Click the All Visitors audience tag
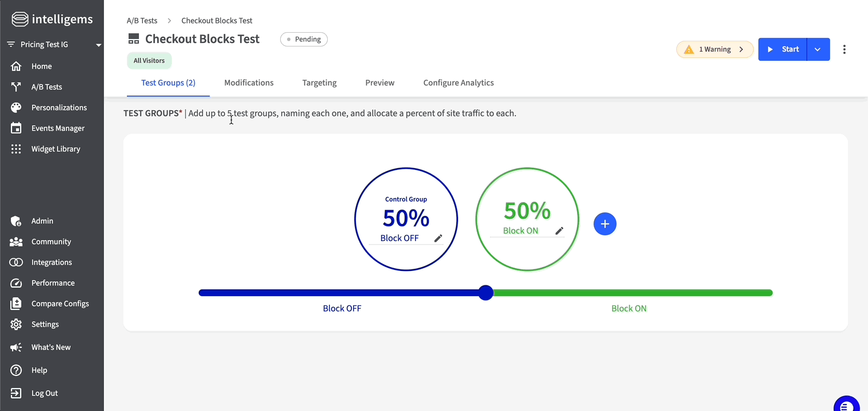The width and height of the screenshot is (868, 411). (149, 61)
